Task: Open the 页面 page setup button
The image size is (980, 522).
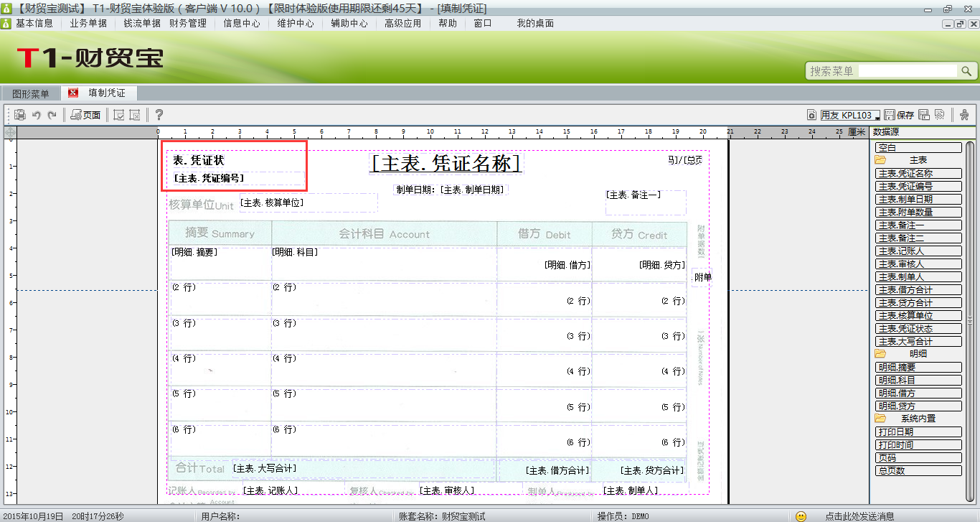Action: point(86,115)
